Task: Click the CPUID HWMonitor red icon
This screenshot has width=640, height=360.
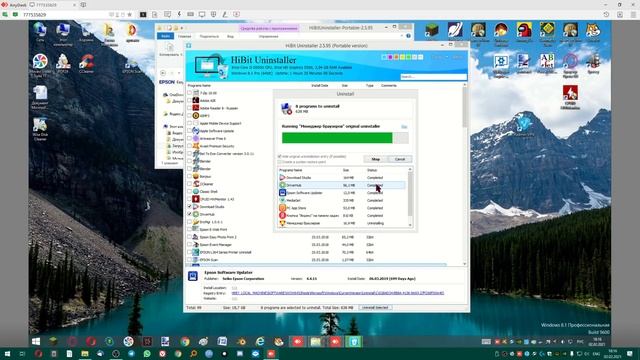Action: 196,199
